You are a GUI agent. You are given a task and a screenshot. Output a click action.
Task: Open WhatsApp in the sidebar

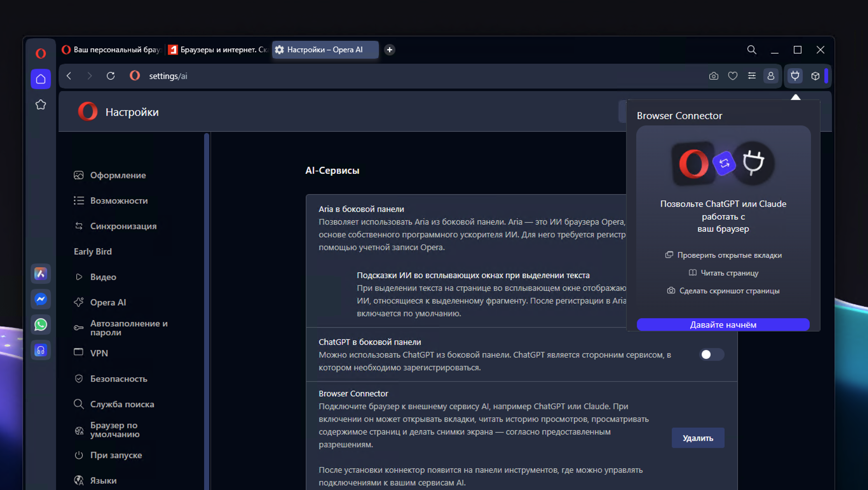41,325
